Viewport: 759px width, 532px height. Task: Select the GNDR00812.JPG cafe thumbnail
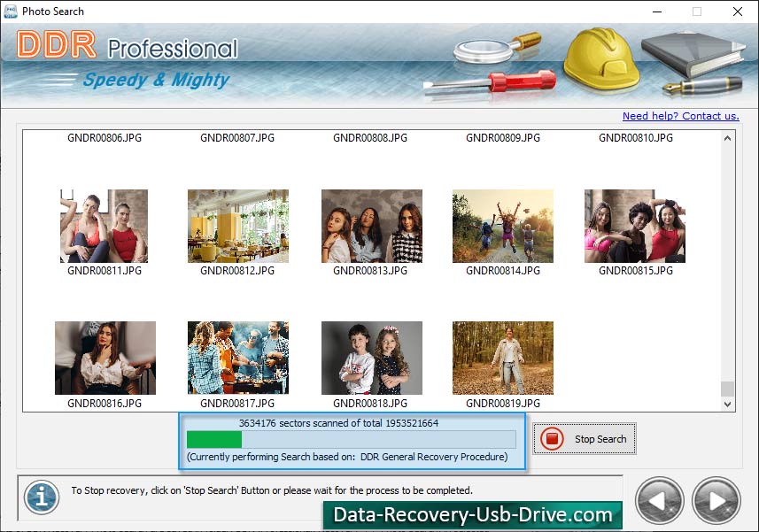pos(238,226)
